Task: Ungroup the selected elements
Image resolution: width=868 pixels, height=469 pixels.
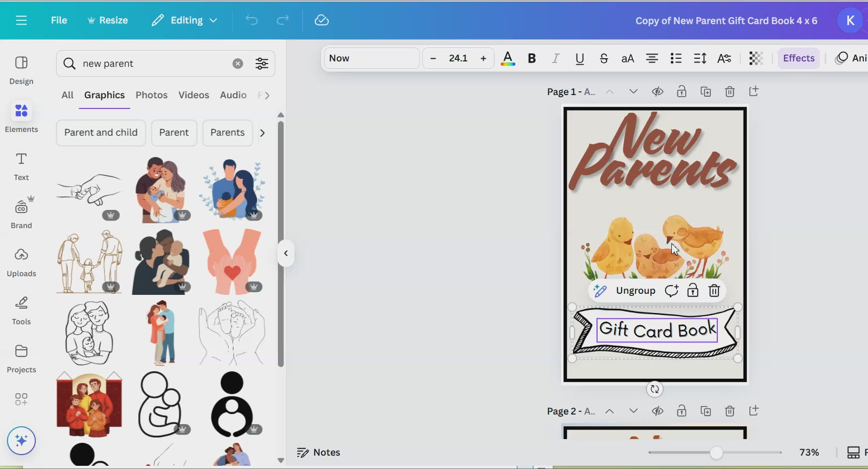Action: point(635,291)
